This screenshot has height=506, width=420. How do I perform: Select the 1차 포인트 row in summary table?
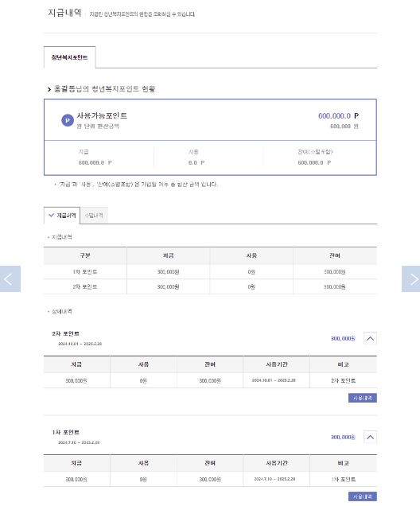click(x=210, y=272)
